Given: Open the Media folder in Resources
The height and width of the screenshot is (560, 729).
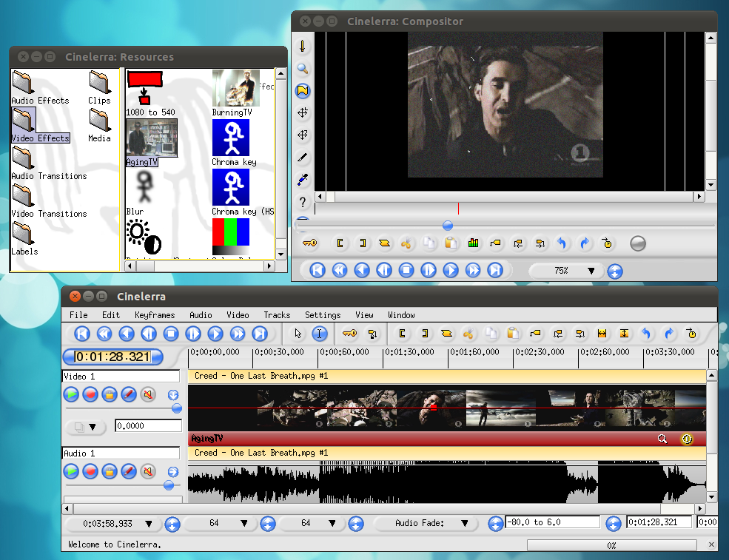Looking at the screenshot, I should [x=99, y=126].
